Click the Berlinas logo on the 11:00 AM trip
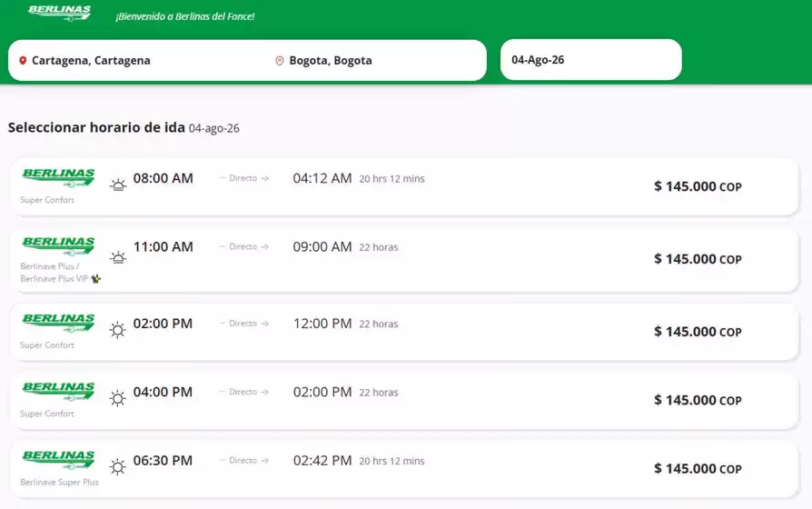The height and width of the screenshot is (509, 812). [x=58, y=245]
